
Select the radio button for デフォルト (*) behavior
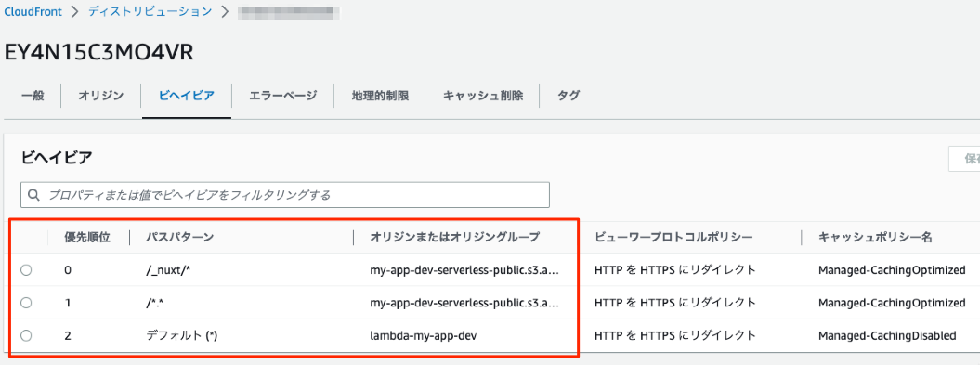click(x=26, y=335)
